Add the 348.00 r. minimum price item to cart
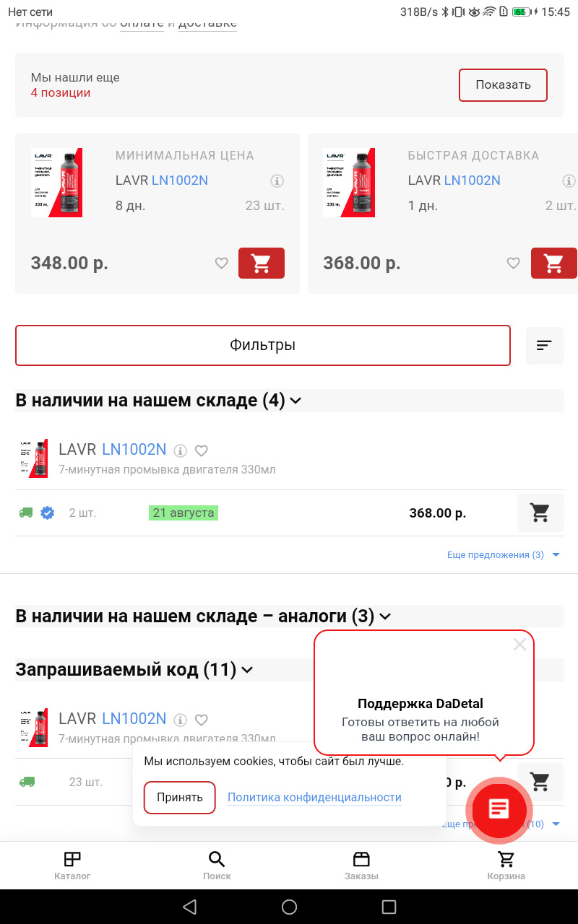Viewport: 578px width, 924px height. [x=262, y=263]
